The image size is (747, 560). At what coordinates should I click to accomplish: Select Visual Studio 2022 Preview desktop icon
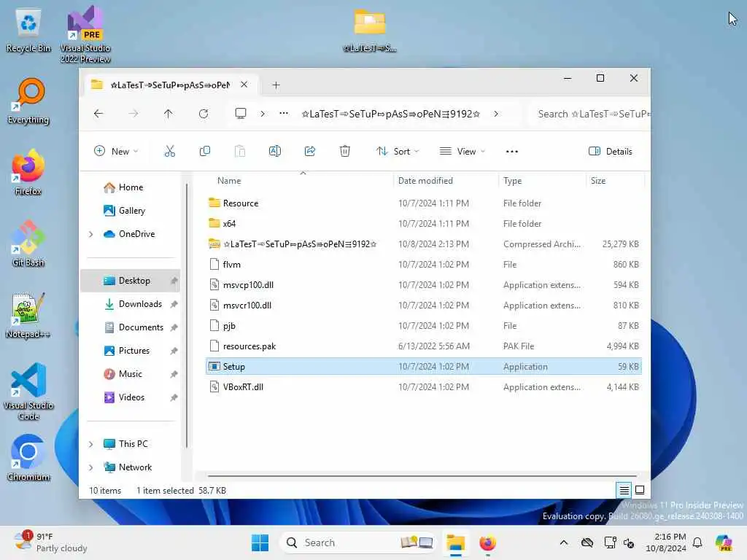click(85, 35)
